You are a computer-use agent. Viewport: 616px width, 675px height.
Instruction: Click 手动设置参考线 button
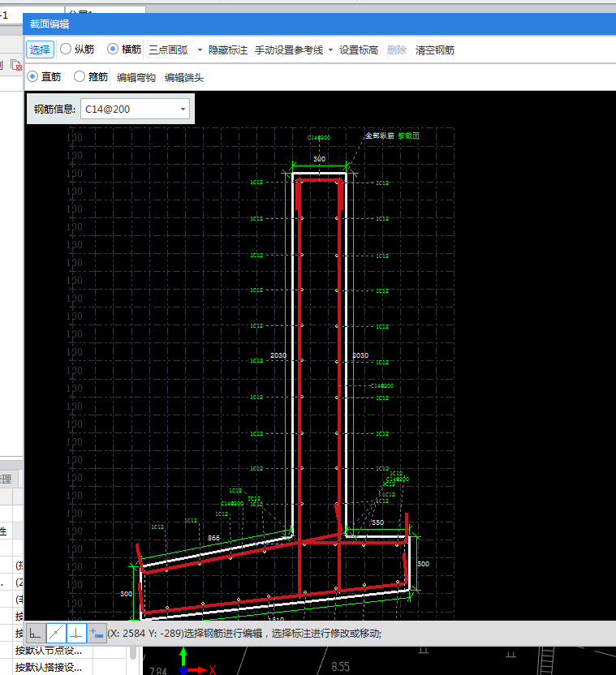(x=289, y=50)
